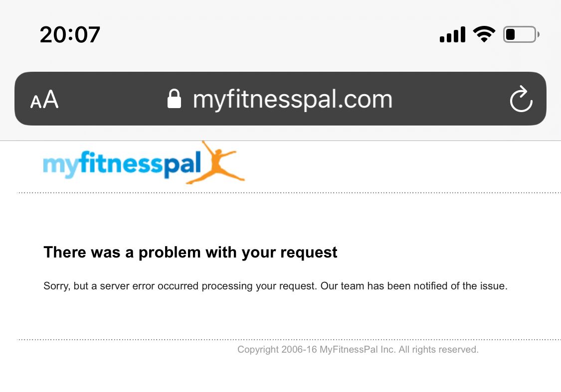Click the 'There was a problem' heading
The width and height of the screenshot is (561, 392).
(x=190, y=253)
